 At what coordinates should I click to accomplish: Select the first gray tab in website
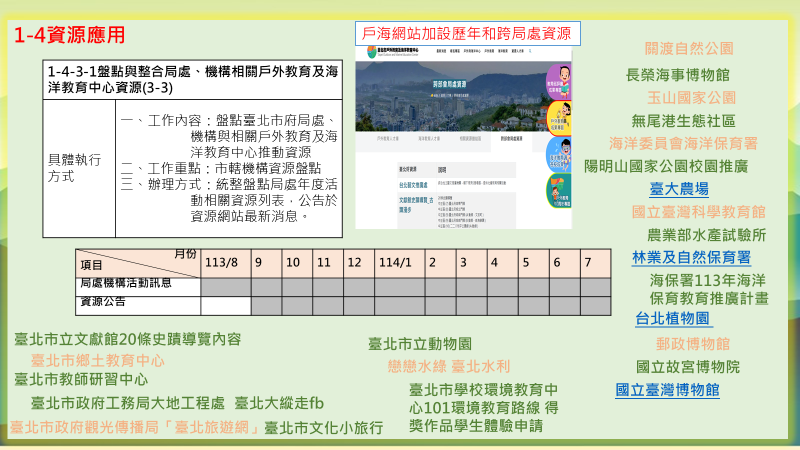pos(388,139)
